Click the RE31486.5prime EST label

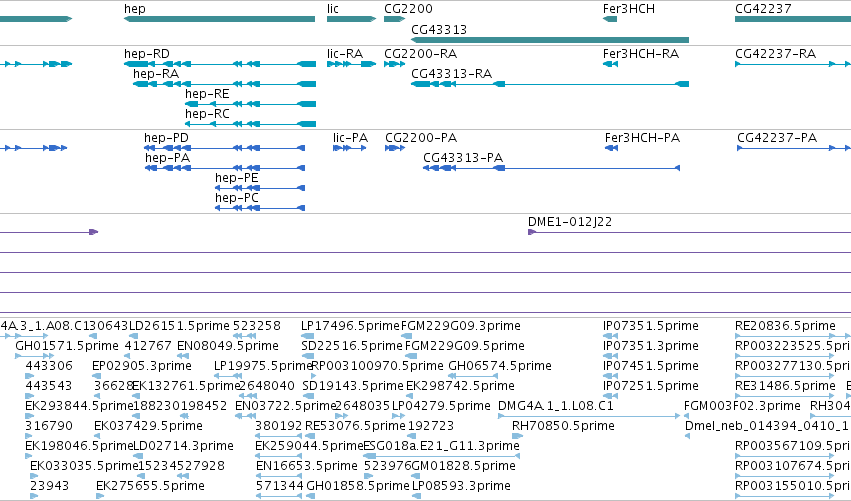(x=785, y=386)
